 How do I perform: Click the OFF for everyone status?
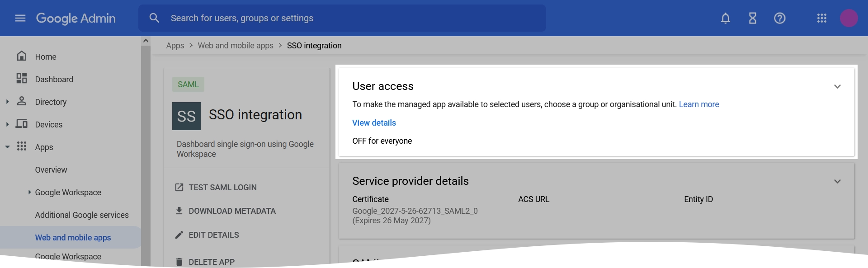click(382, 141)
